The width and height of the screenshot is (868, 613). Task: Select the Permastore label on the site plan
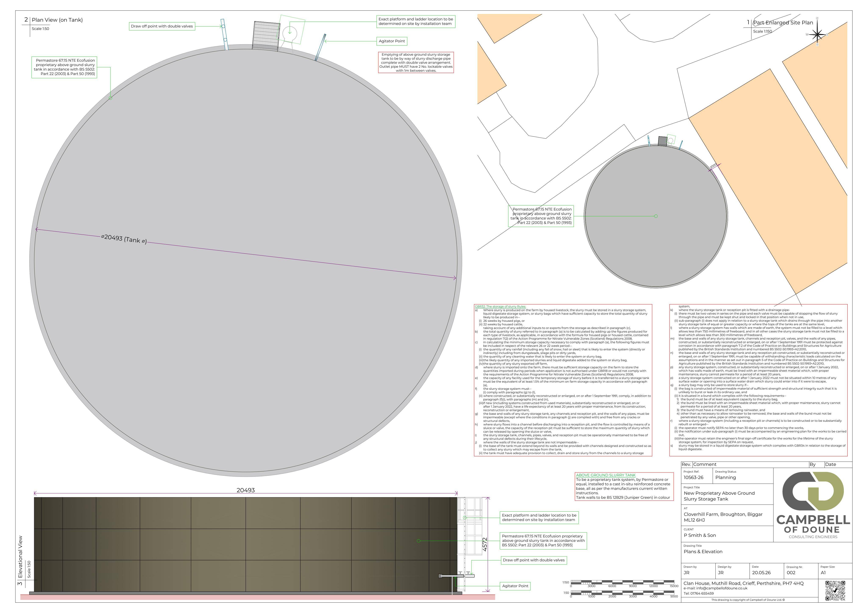(541, 216)
